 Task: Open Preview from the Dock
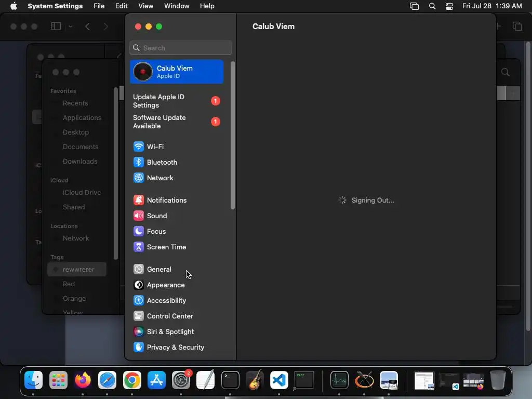389,380
